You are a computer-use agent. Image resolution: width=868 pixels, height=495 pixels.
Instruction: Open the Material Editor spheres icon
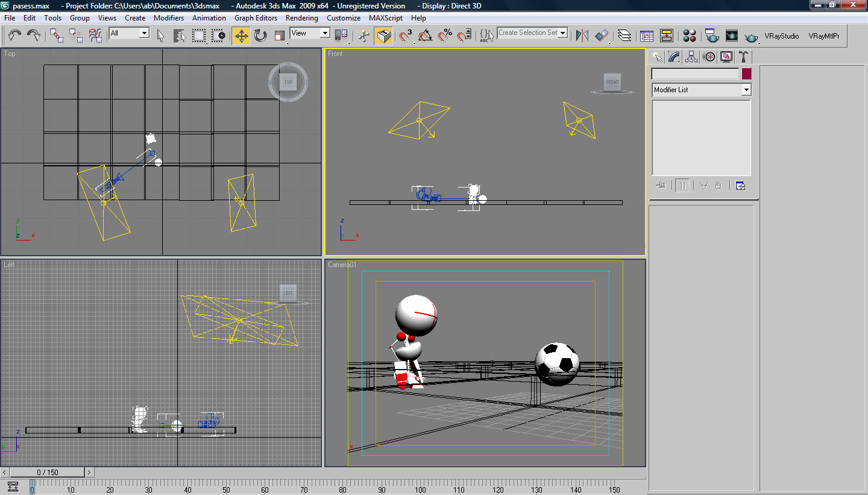click(690, 36)
